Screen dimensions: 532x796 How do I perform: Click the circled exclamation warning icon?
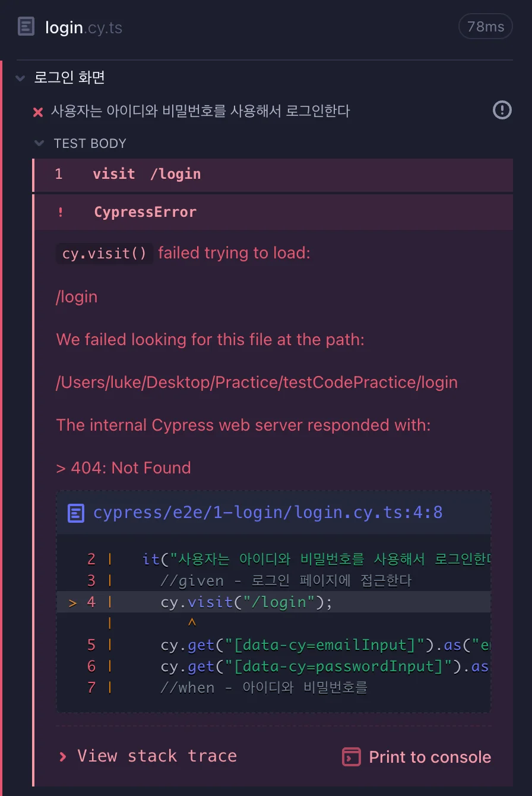pos(502,110)
